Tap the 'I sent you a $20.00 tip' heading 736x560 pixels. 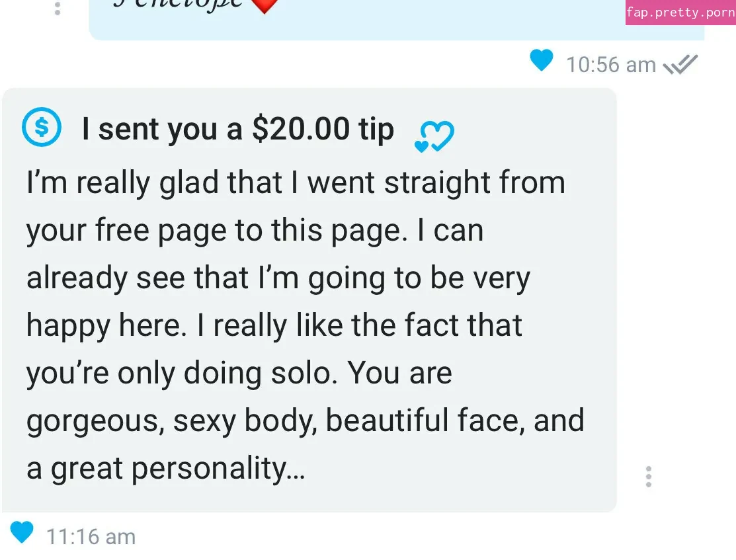click(237, 129)
